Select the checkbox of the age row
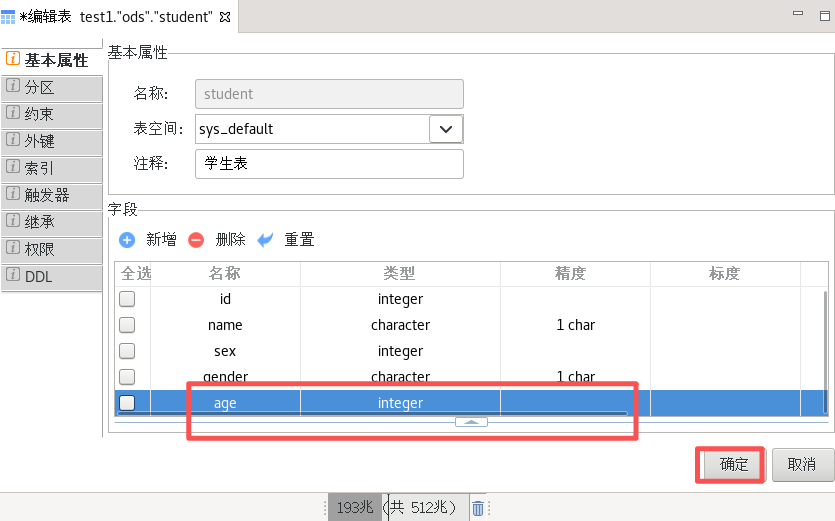 click(x=128, y=403)
